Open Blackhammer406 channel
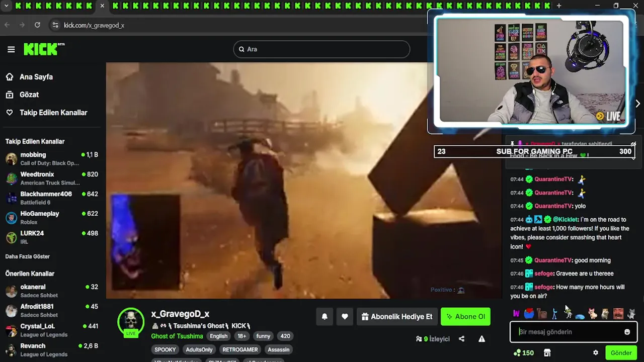644x362 pixels. click(51, 198)
